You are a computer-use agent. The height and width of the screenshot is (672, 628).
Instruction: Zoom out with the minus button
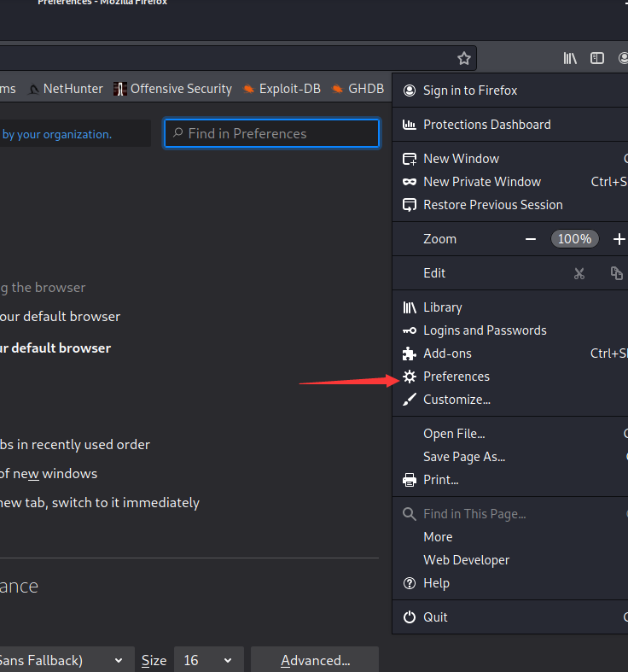pyautogui.click(x=531, y=239)
